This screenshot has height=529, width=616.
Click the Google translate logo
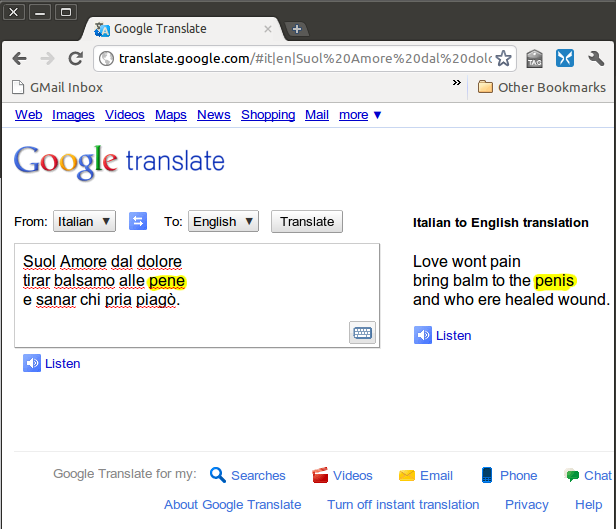(119, 162)
